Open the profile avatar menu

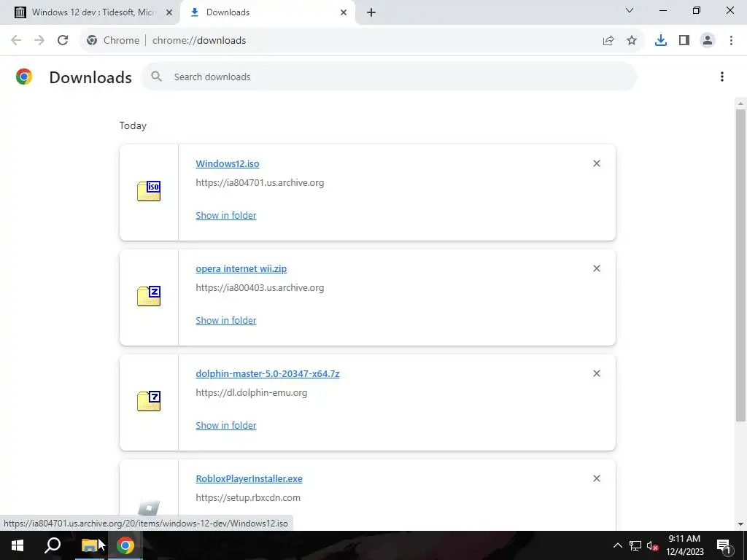[x=708, y=41]
